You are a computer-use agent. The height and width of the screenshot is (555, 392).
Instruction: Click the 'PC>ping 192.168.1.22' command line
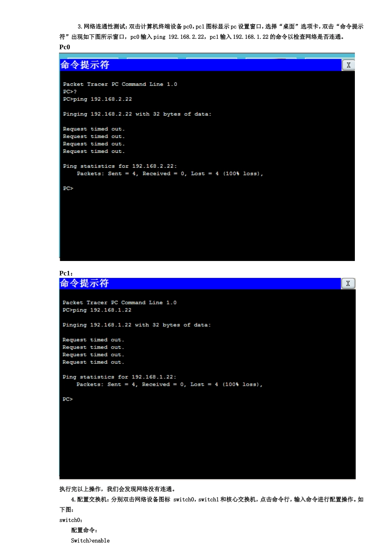(x=97, y=310)
